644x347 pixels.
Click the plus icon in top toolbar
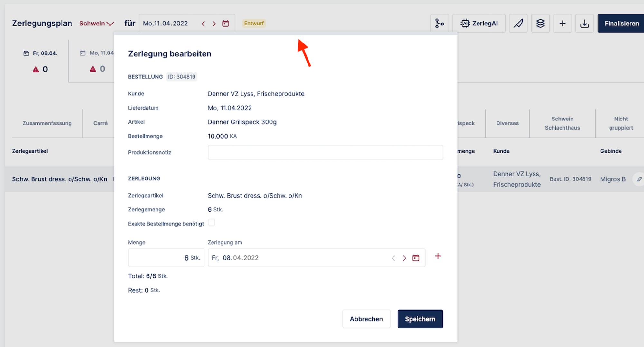(x=562, y=24)
